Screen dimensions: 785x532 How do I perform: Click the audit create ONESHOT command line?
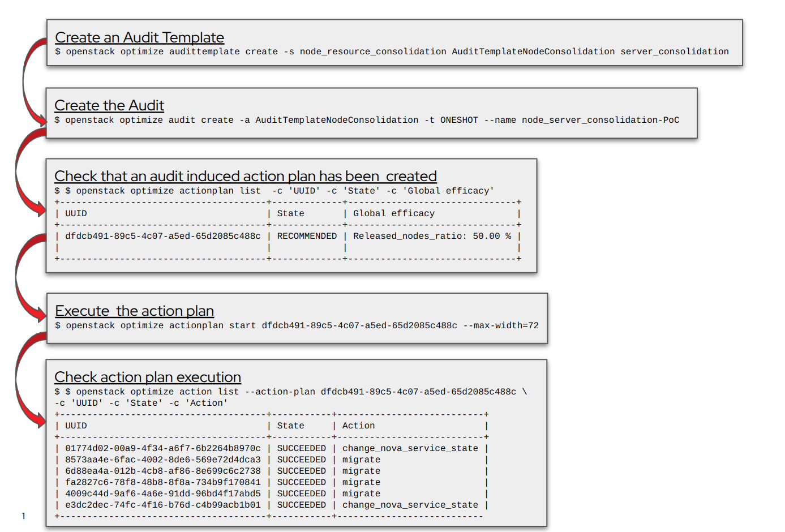coord(367,120)
